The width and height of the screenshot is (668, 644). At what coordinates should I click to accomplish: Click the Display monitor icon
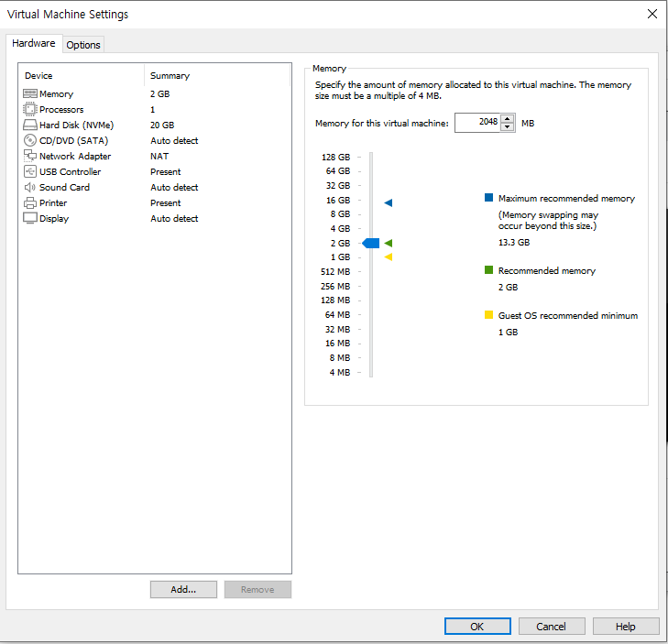coord(30,218)
